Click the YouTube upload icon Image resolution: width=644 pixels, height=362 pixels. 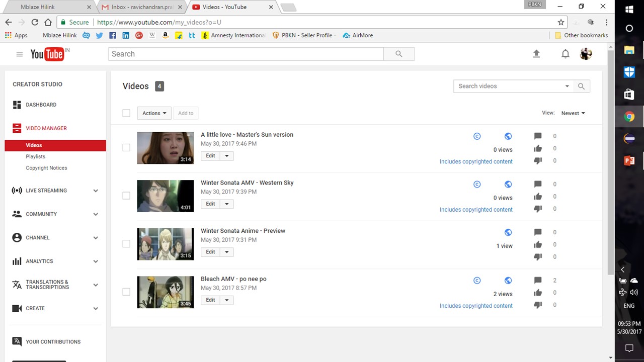click(x=536, y=54)
